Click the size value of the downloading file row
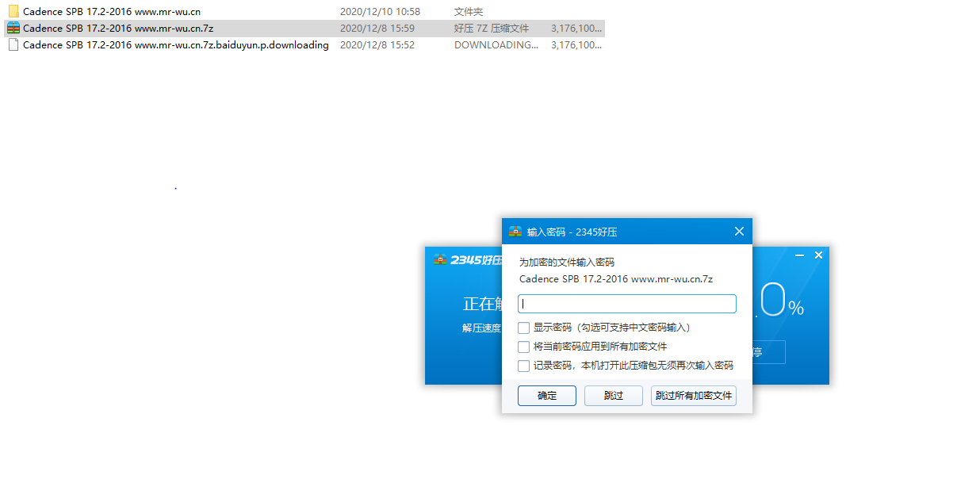 pyautogui.click(x=576, y=45)
